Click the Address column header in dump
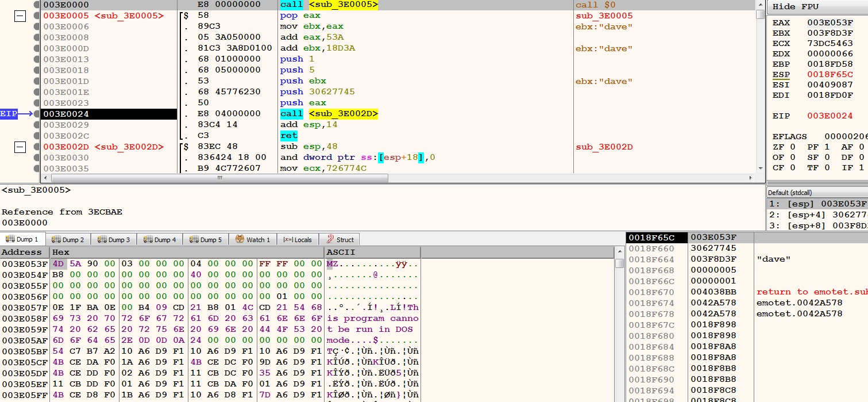Viewport: 868px width, 402px height. coord(25,252)
